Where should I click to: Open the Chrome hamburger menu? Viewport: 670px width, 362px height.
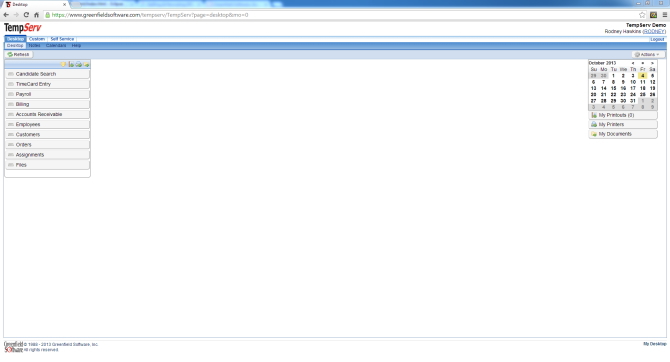click(x=664, y=15)
